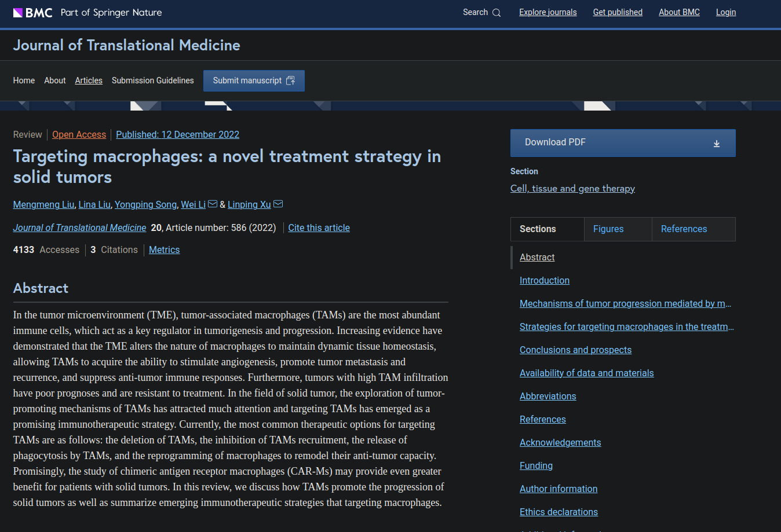Open author Yongping Song

(x=145, y=204)
